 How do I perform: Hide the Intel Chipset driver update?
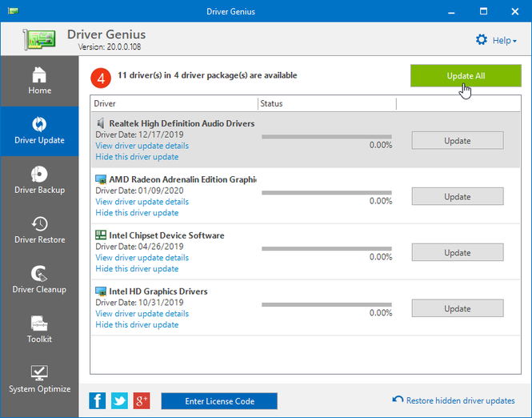pos(137,268)
